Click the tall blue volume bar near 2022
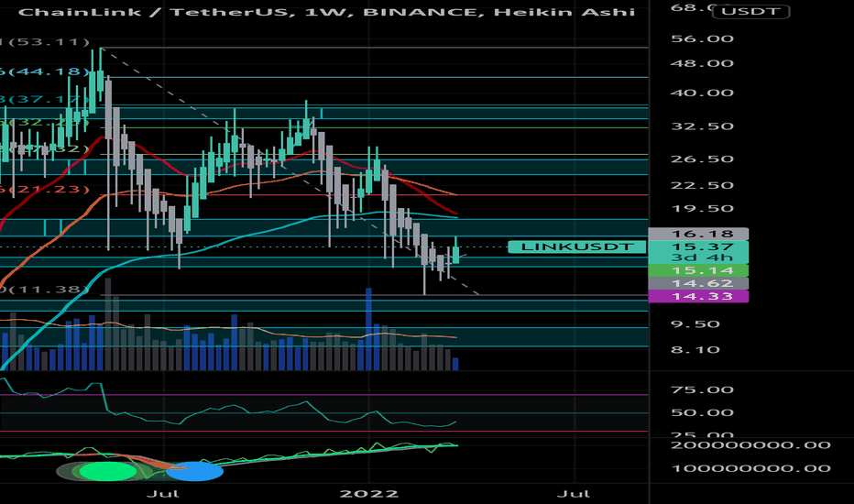This screenshot has width=854, height=504. 368,329
